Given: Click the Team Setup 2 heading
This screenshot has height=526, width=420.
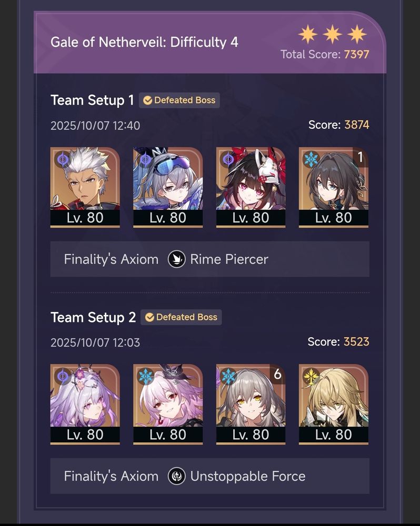Looking at the screenshot, I should [93, 317].
